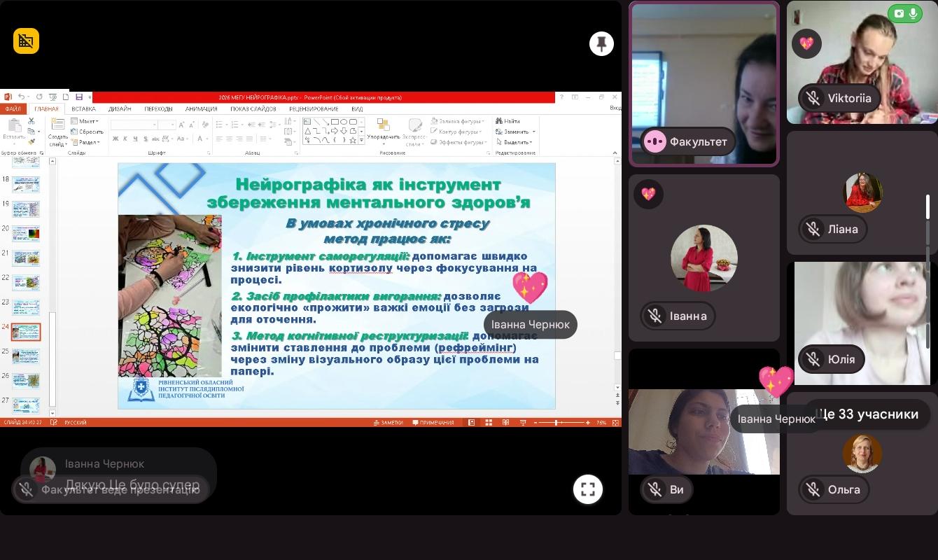Toggle left text alignment
Viewport: 938px width, 560px height.
pos(219,139)
